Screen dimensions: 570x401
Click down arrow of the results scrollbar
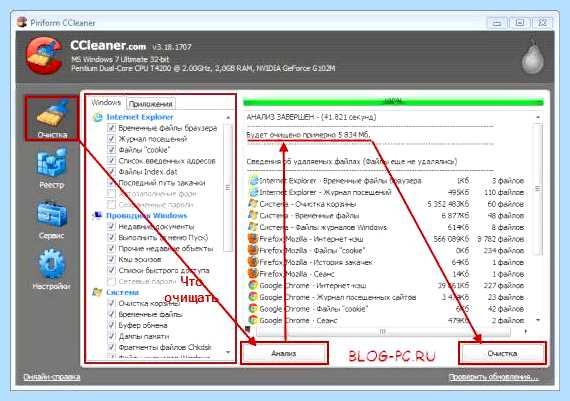538,320
